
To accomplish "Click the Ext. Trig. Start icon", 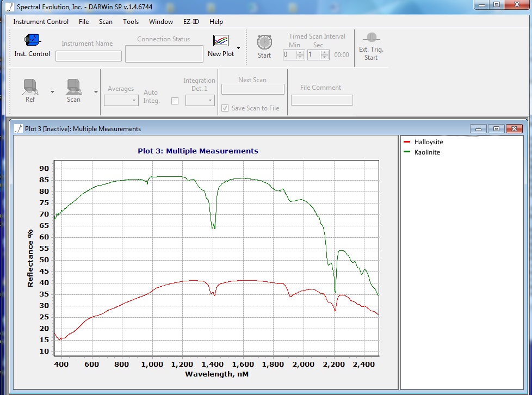I will pyautogui.click(x=371, y=38).
